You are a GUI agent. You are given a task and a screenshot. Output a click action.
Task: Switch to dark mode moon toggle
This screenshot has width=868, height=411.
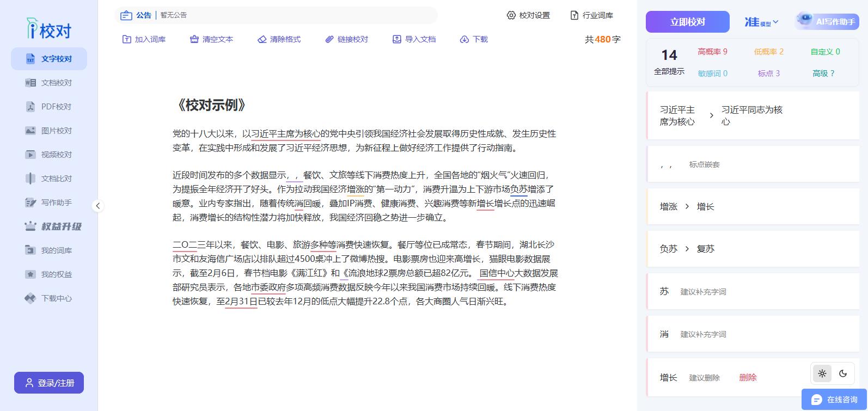843,373
